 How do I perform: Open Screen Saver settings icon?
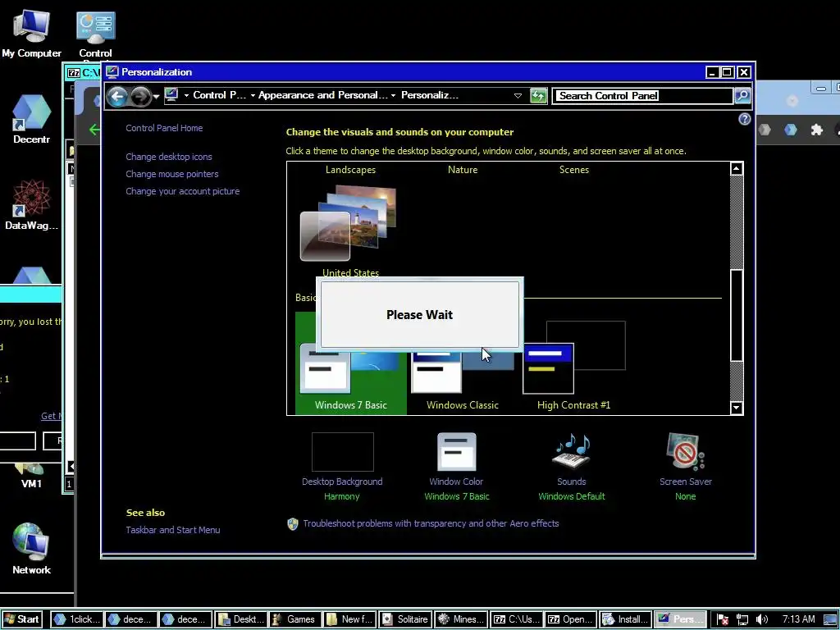[x=685, y=451]
